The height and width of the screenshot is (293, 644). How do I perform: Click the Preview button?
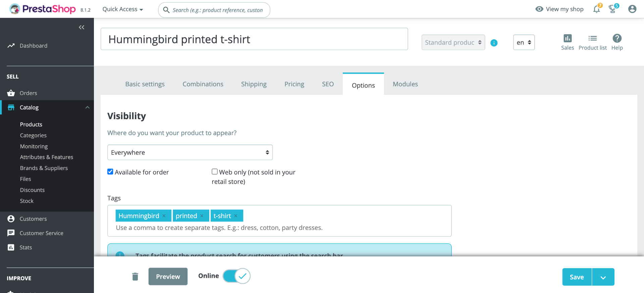point(168,277)
